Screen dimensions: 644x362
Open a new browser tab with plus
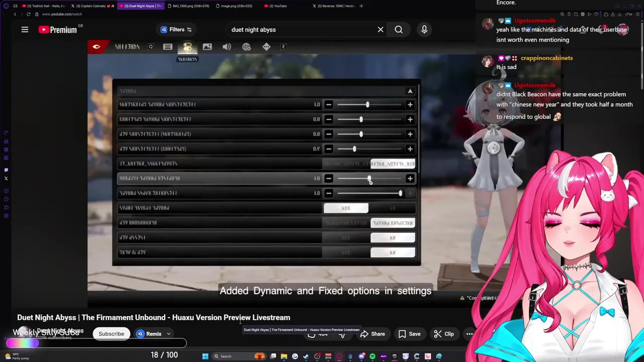[361, 6]
